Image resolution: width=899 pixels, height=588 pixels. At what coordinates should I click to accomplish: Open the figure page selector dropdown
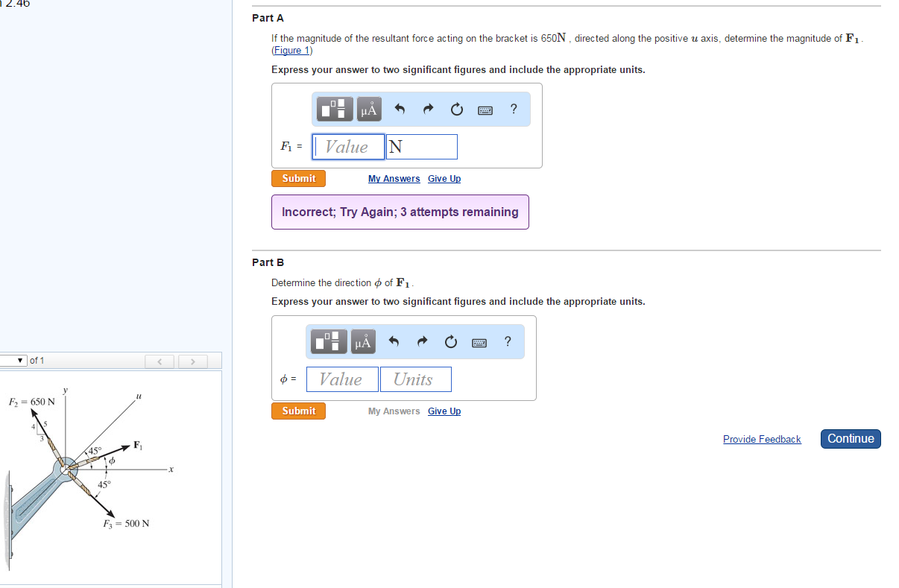tap(16, 360)
